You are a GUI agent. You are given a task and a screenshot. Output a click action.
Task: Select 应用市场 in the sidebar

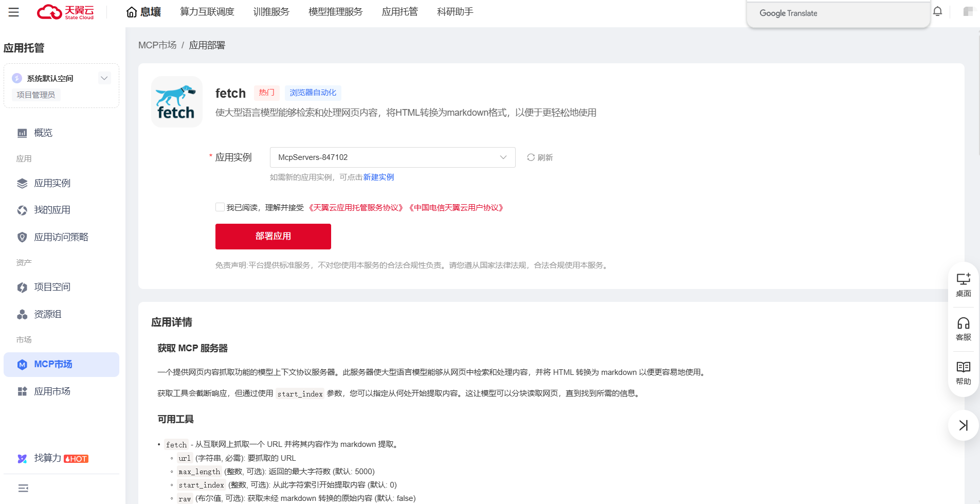click(61, 391)
